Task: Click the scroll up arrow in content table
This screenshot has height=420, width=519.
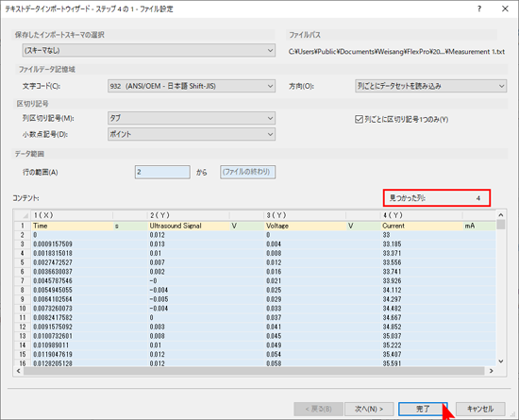Action: pos(501,215)
